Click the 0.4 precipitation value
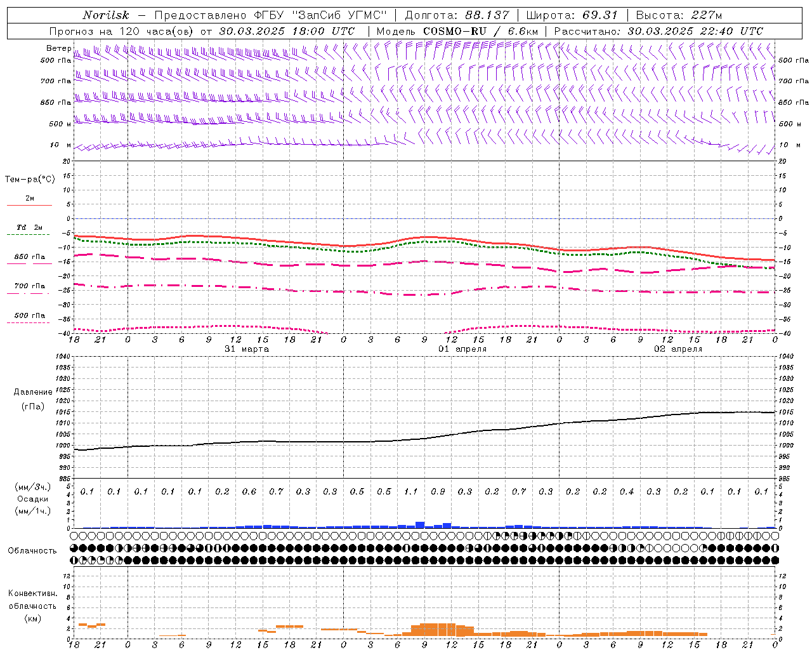812x650 pixels. 627,492
